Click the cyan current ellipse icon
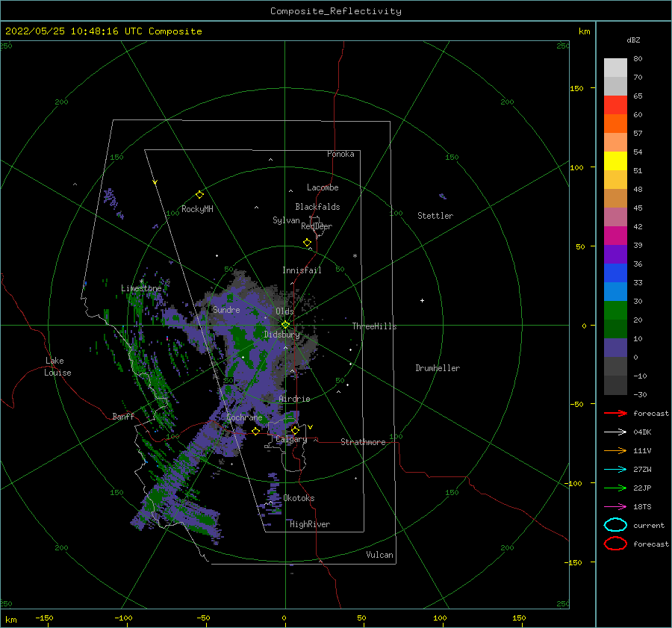The image size is (672, 628). 615,525
